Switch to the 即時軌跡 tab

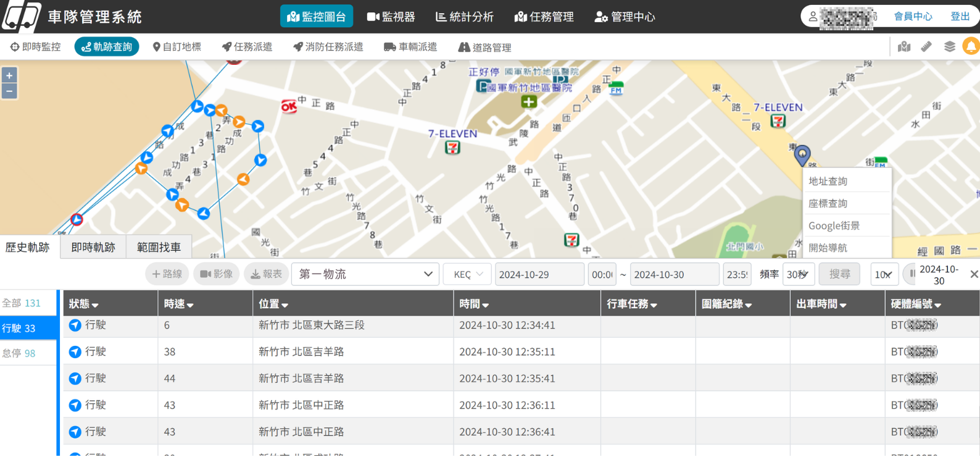point(93,247)
